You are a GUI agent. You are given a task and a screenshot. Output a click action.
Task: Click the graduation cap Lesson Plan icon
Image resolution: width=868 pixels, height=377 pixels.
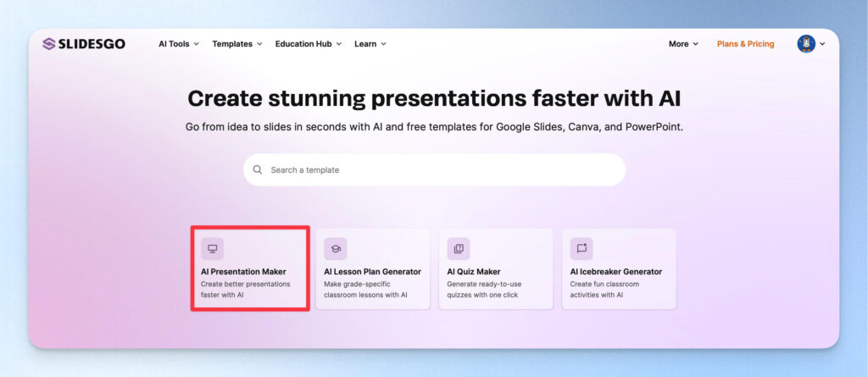pos(336,248)
